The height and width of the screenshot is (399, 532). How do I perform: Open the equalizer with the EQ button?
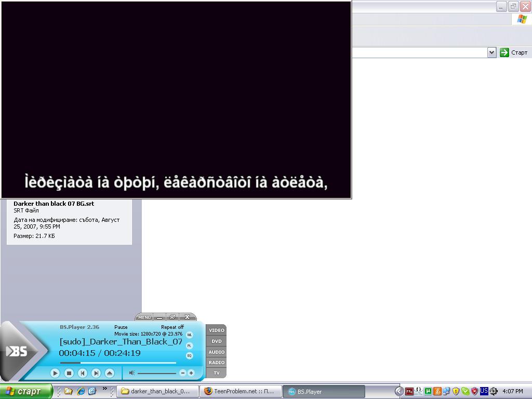click(189, 355)
